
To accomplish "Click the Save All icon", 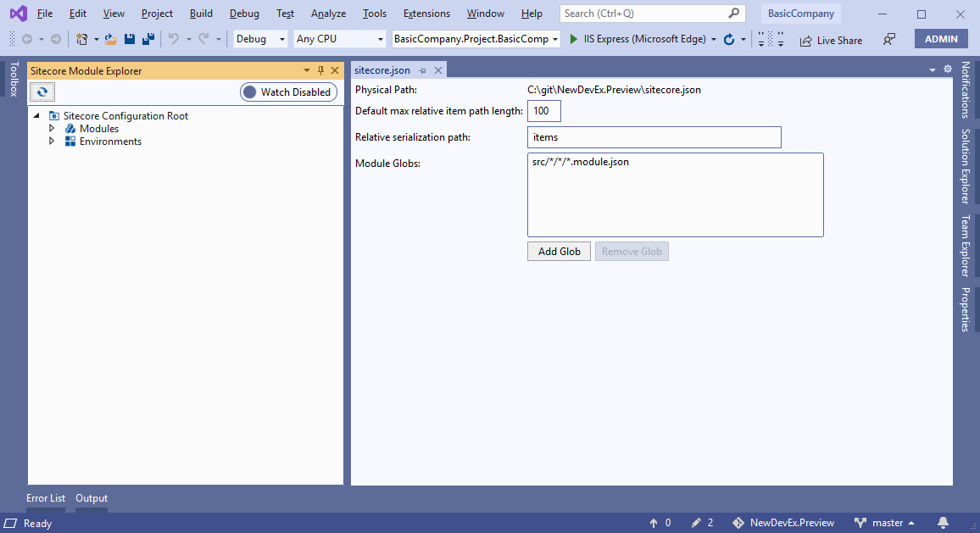I will [148, 39].
